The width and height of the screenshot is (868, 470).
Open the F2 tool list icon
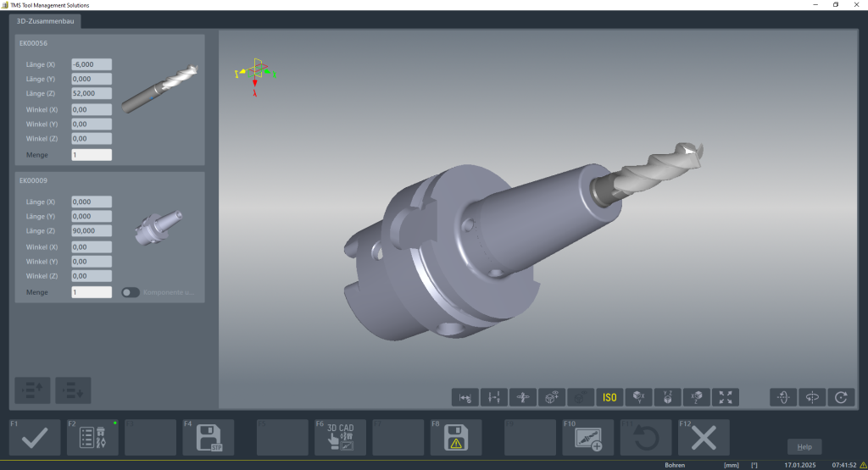(x=92, y=438)
